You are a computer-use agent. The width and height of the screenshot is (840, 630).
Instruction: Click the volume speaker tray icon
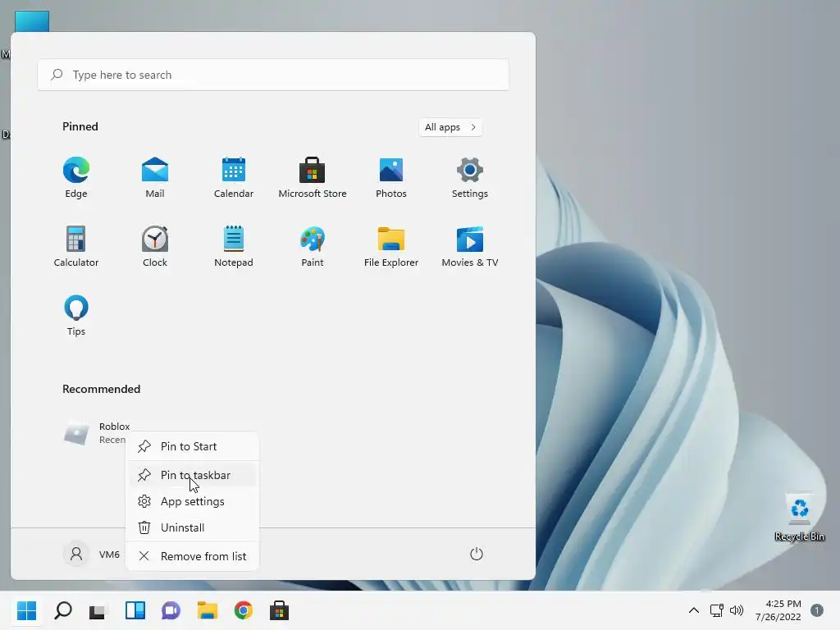point(737,610)
